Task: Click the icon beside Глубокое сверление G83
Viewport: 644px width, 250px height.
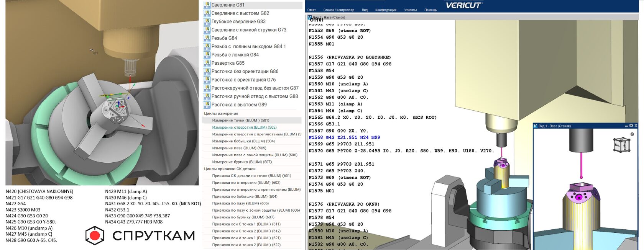Action: point(207,21)
